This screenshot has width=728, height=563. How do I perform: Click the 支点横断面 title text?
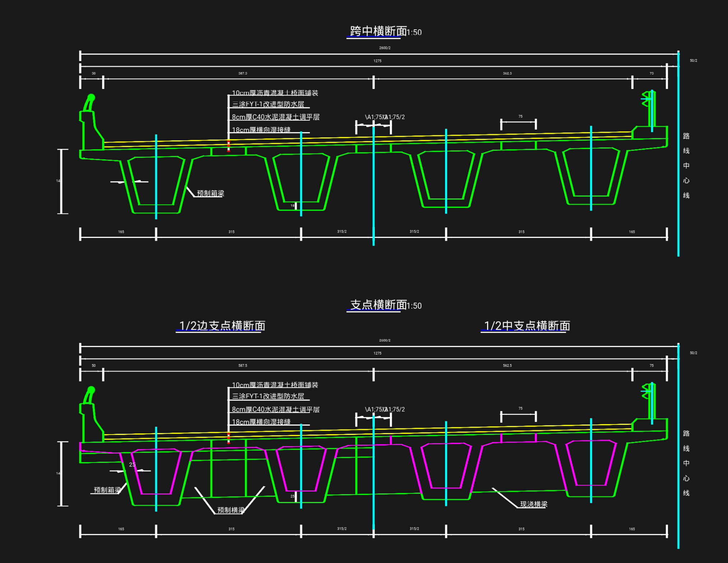pyautogui.click(x=378, y=305)
